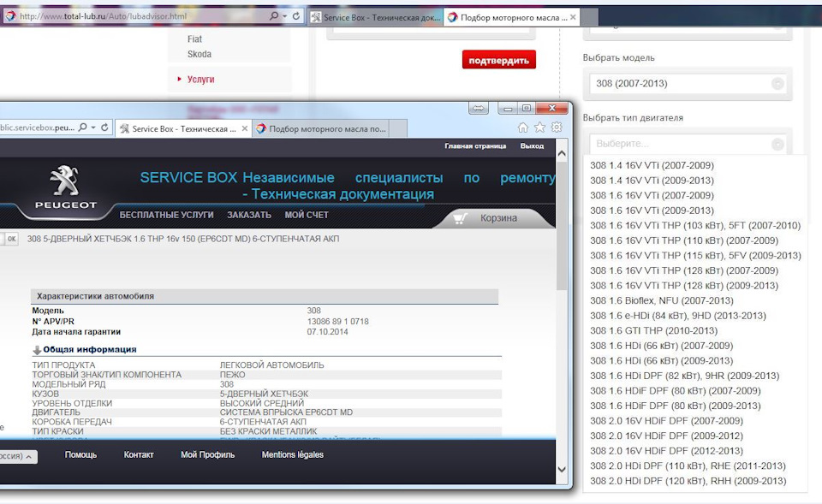
Task: Select engine 308 1.4 16V VTi (2007-2009)
Action: [652, 165]
